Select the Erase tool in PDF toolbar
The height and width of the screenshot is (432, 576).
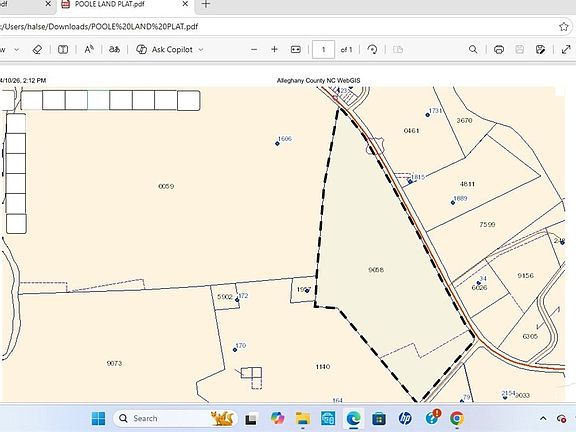pos(37,50)
